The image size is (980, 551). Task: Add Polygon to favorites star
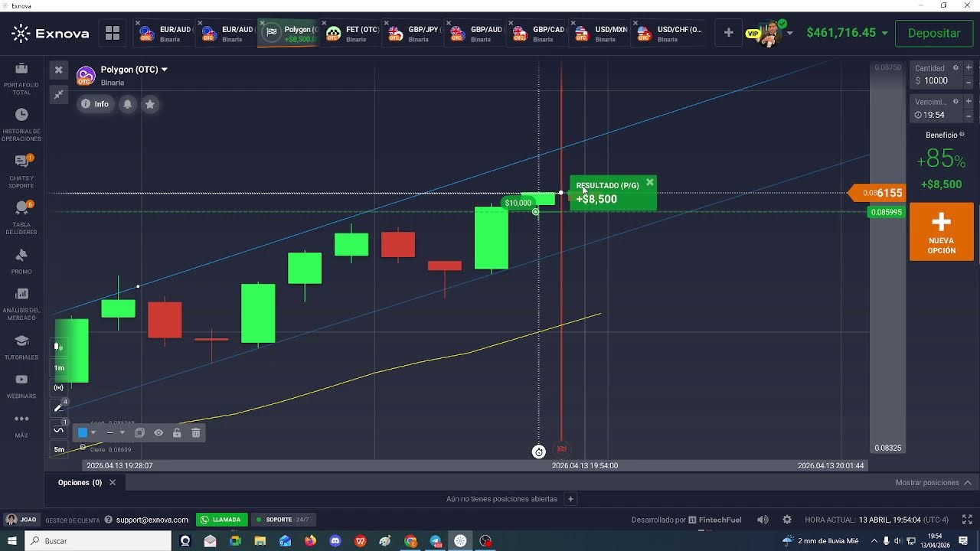(x=150, y=104)
